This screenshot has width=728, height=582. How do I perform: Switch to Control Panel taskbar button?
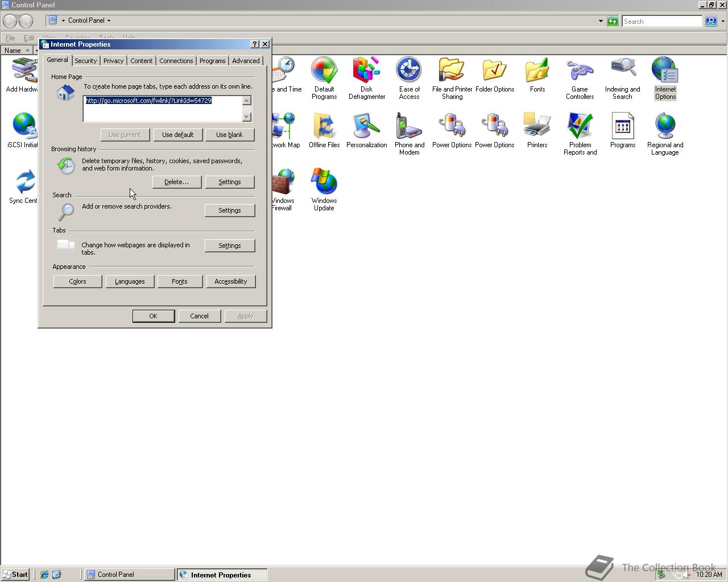(x=130, y=575)
